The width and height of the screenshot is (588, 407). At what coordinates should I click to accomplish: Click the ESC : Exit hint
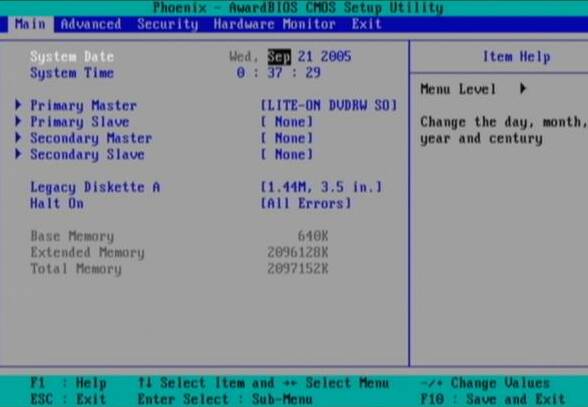coord(68,399)
